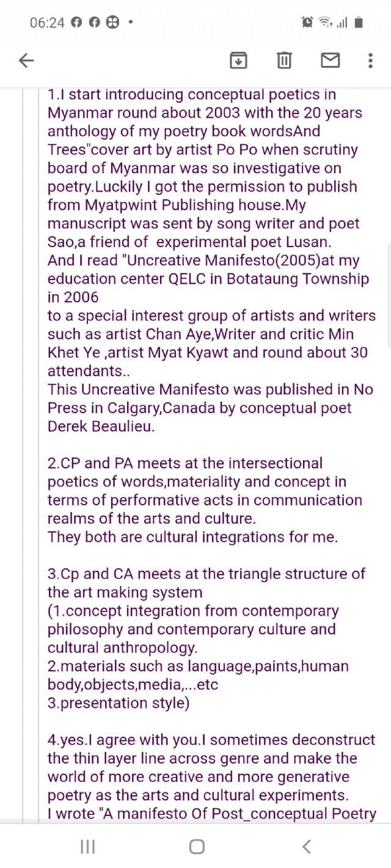Tap the Android recent apps button
This screenshot has width=391, height=868.
[x=88, y=846]
